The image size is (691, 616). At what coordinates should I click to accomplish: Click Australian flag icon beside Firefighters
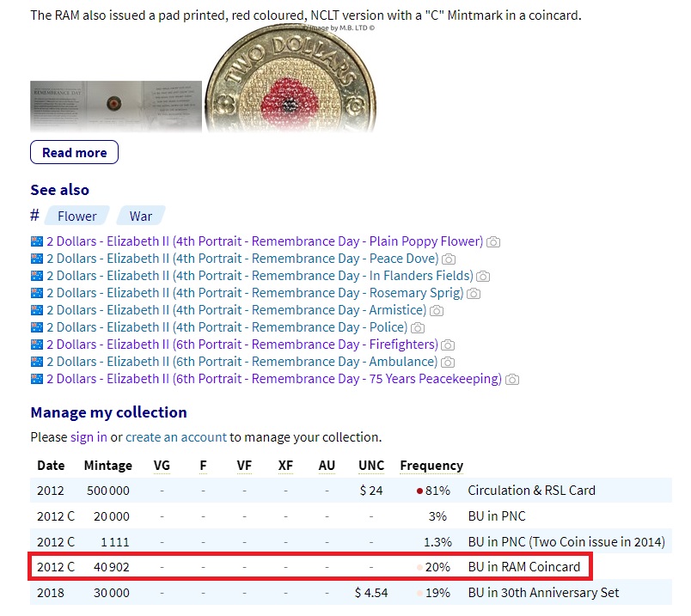coord(37,345)
